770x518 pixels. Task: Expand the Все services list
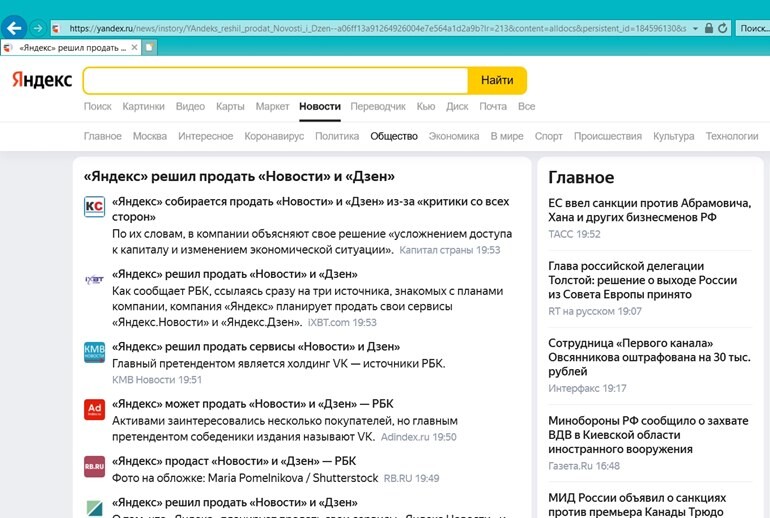pyautogui.click(x=526, y=106)
